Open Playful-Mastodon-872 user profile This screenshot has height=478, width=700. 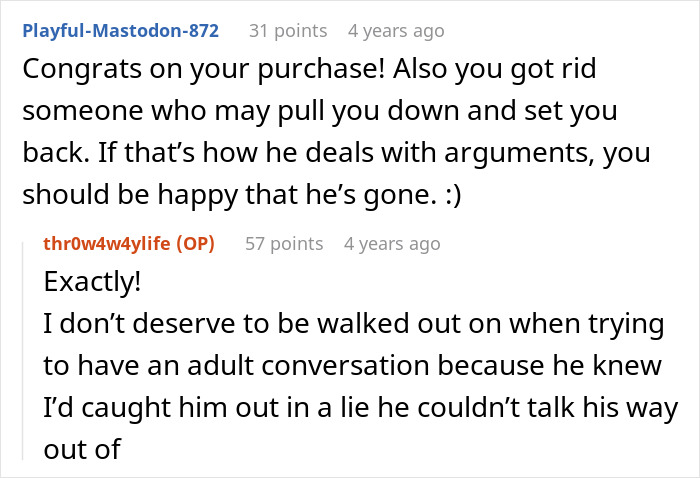119,30
